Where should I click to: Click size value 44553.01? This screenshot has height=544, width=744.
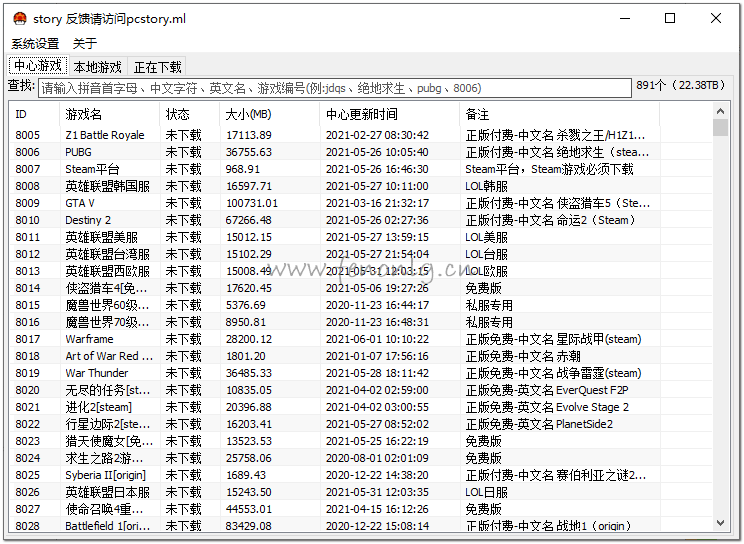249,509
